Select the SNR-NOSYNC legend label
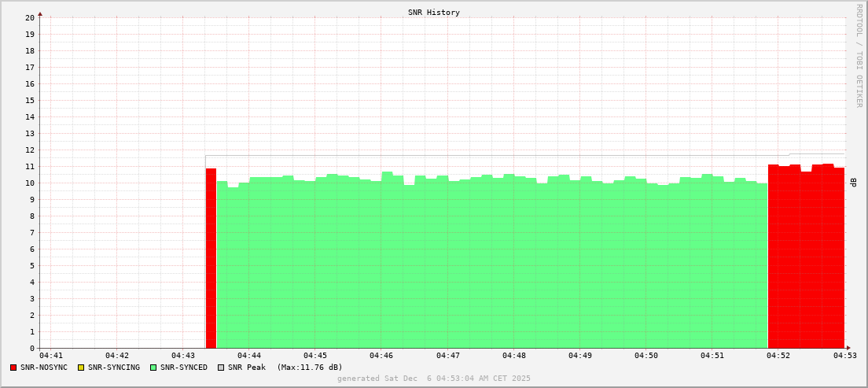The height and width of the screenshot is (388, 868). 44,368
